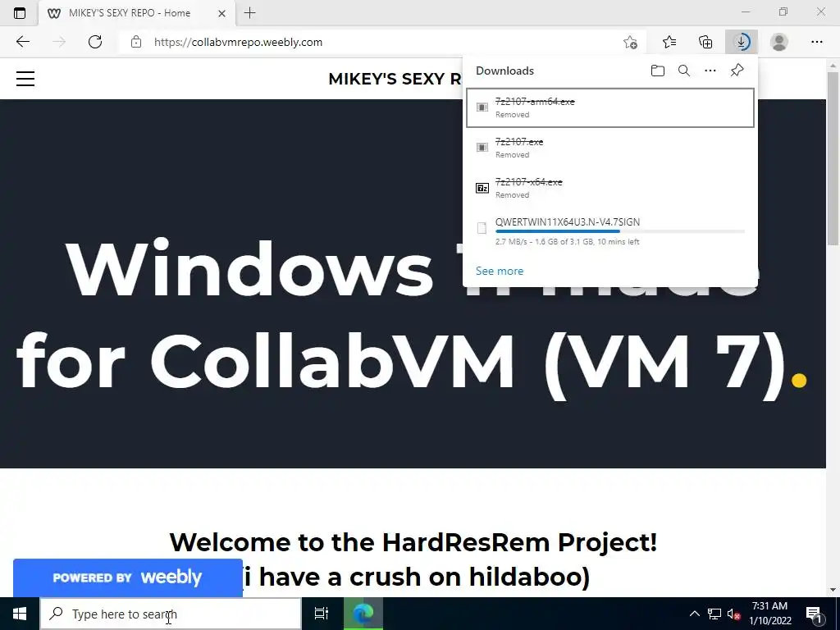Image resolution: width=840 pixels, height=630 pixels.
Task: Open the profile avatar icon
Action: pyautogui.click(x=779, y=42)
